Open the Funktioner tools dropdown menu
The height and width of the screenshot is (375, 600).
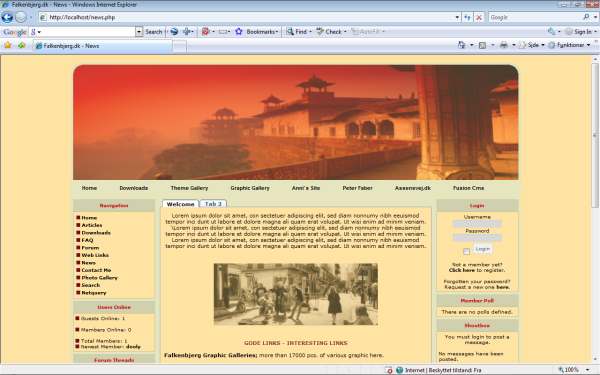coord(569,45)
